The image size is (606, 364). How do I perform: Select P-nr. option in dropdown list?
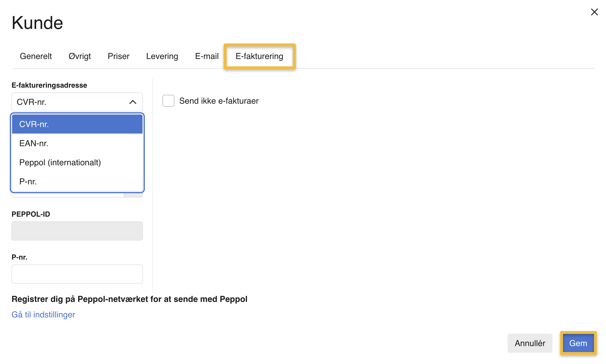tap(77, 182)
